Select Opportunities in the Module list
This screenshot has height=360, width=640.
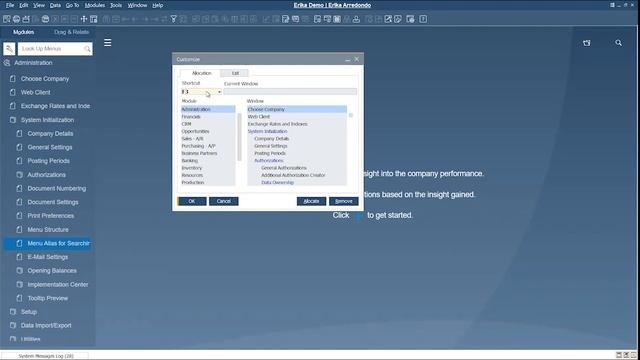[208, 131]
